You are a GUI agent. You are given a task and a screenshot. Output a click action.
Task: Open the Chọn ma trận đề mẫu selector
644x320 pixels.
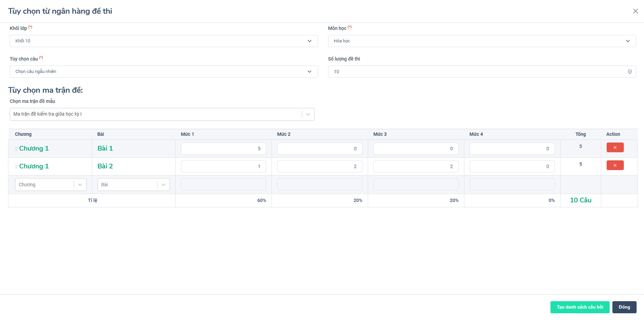tap(162, 114)
